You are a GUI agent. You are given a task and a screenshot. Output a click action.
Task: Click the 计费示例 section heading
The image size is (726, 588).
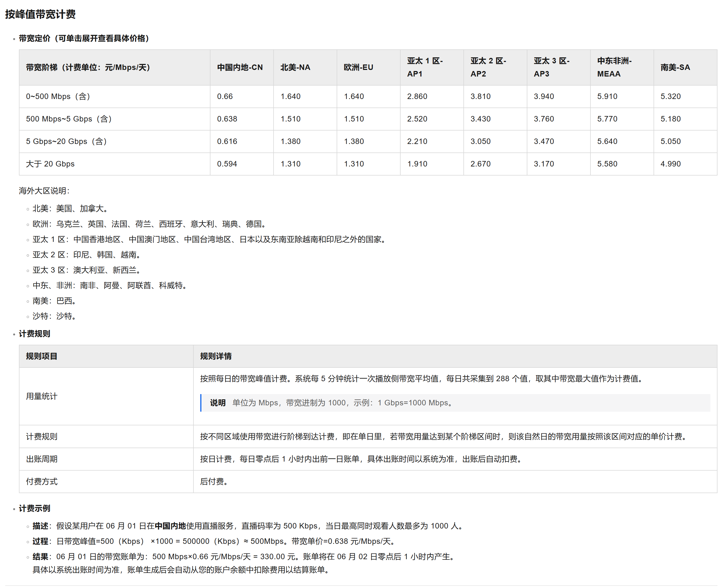pos(34,508)
